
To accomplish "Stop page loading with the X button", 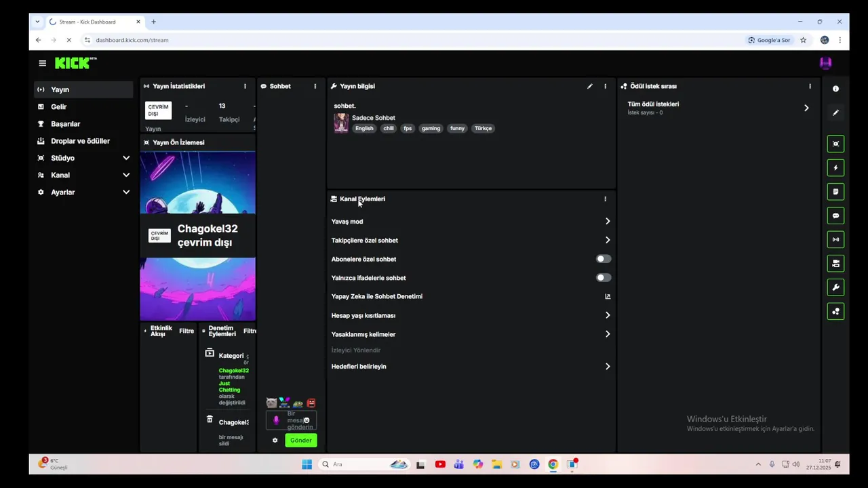I will (68, 40).
